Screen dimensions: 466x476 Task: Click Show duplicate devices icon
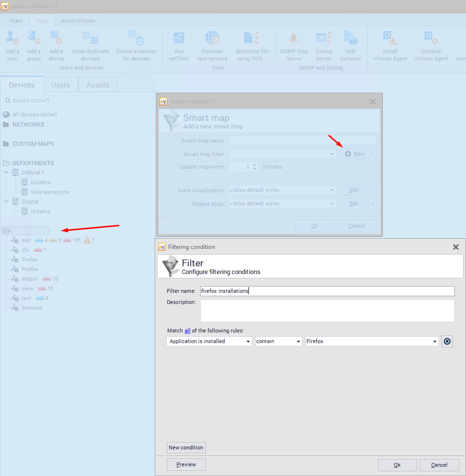[x=90, y=38]
